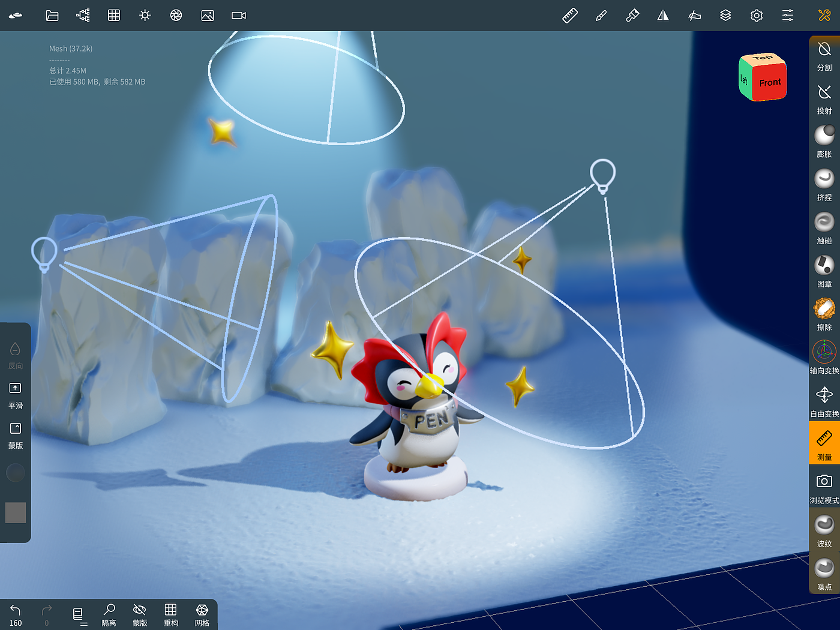
Task: Undo the last action
Action: (16, 615)
